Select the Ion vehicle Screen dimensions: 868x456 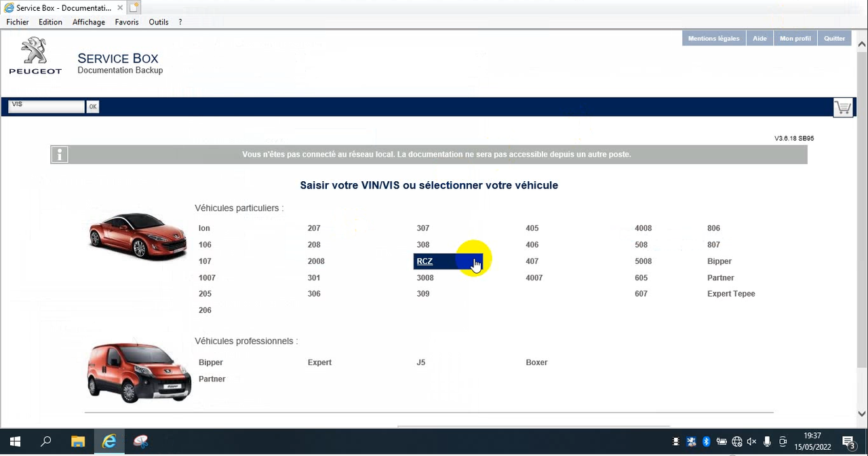tap(204, 229)
